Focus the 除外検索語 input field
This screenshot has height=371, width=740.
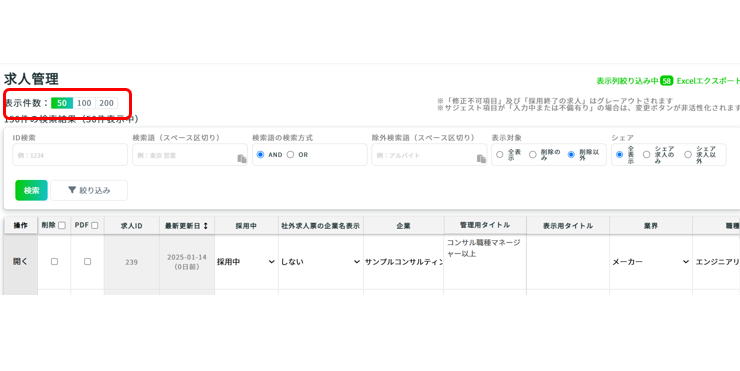point(429,155)
